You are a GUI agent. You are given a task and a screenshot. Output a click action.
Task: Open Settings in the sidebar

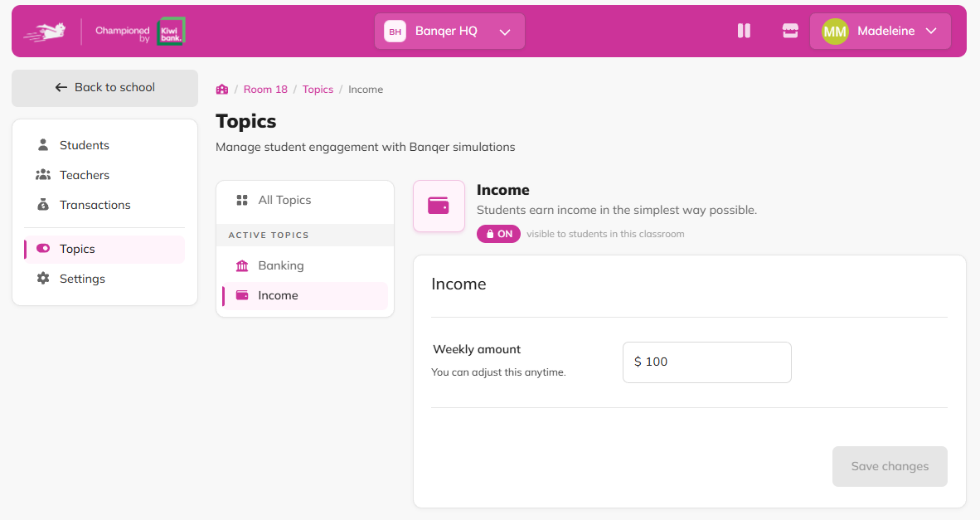click(104, 279)
